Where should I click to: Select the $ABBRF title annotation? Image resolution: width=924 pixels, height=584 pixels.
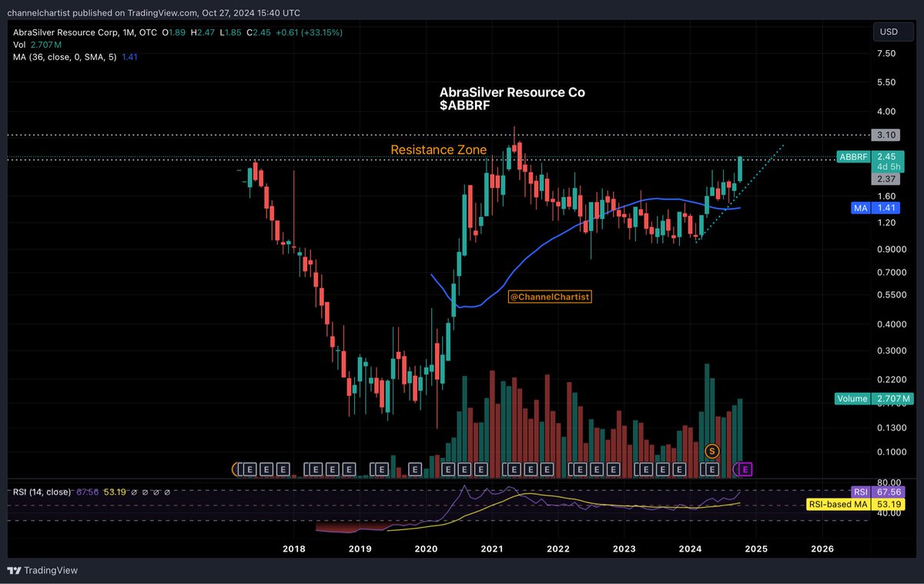pos(464,105)
